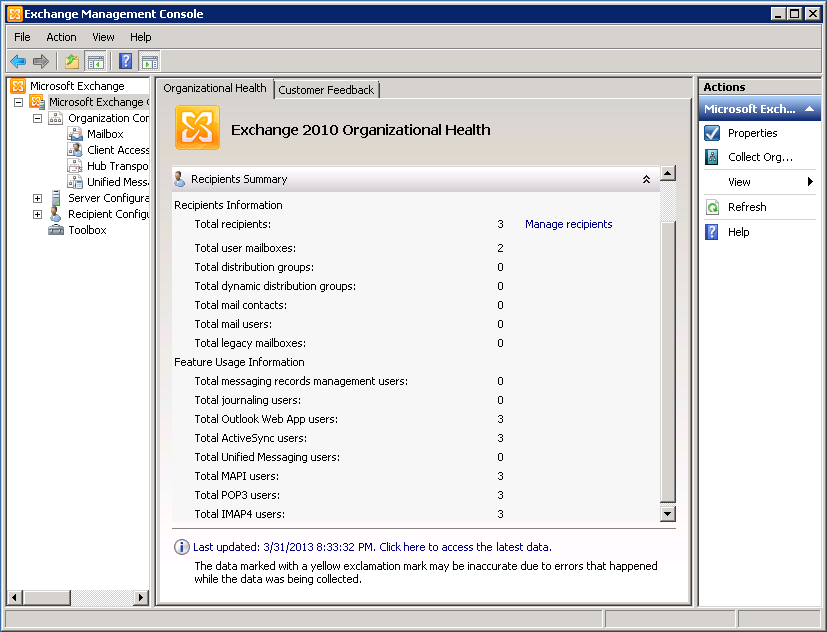The width and height of the screenshot is (827, 632).
Task: Click the green Refresh icon in Actions
Action: pyautogui.click(x=712, y=207)
